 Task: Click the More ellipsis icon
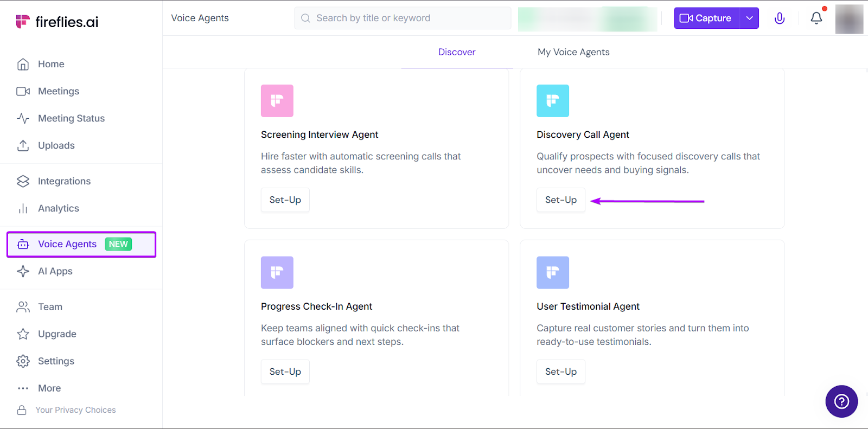[x=23, y=388]
